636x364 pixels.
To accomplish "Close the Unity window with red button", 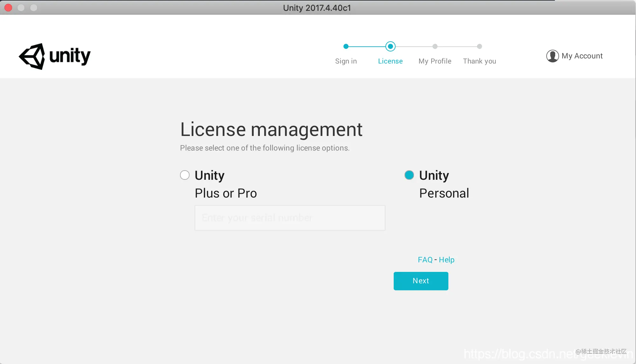I will pos(8,8).
